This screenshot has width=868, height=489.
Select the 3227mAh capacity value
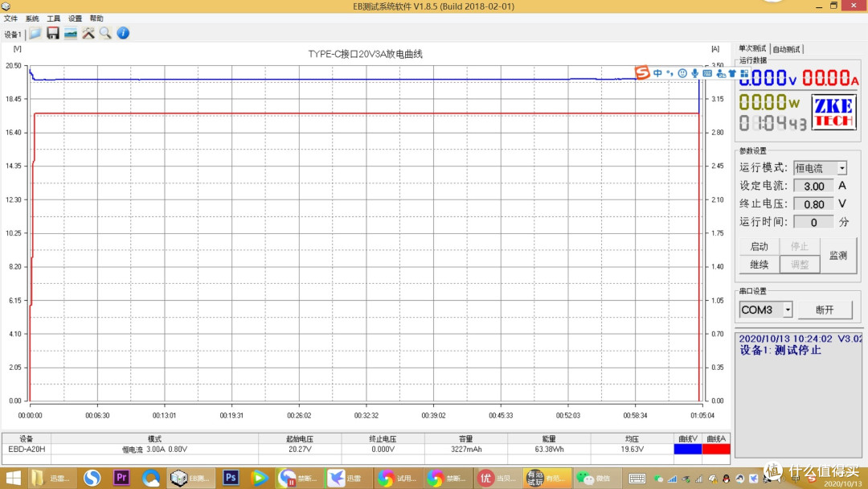pos(466,449)
